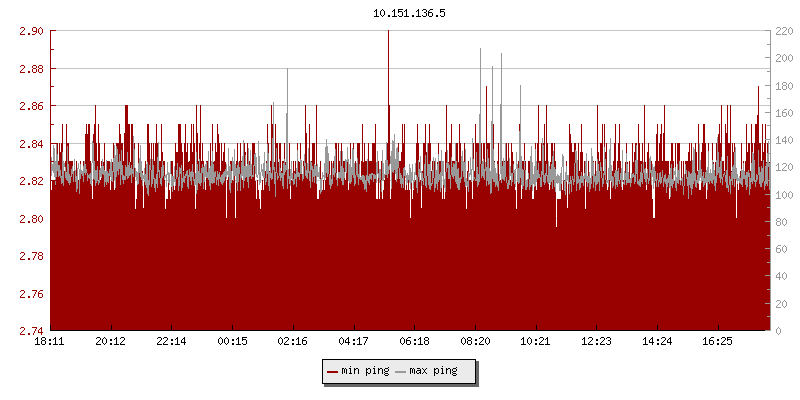Image resolution: width=800 pixels, height=400 pixels.
Task: Click the 220 value on right axis
Action: point(783,31)
